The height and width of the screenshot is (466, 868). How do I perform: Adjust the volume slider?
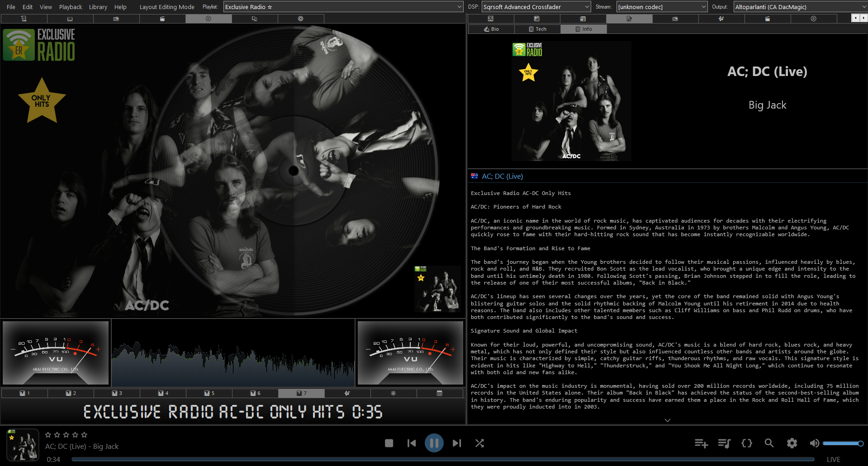(843, 443)
